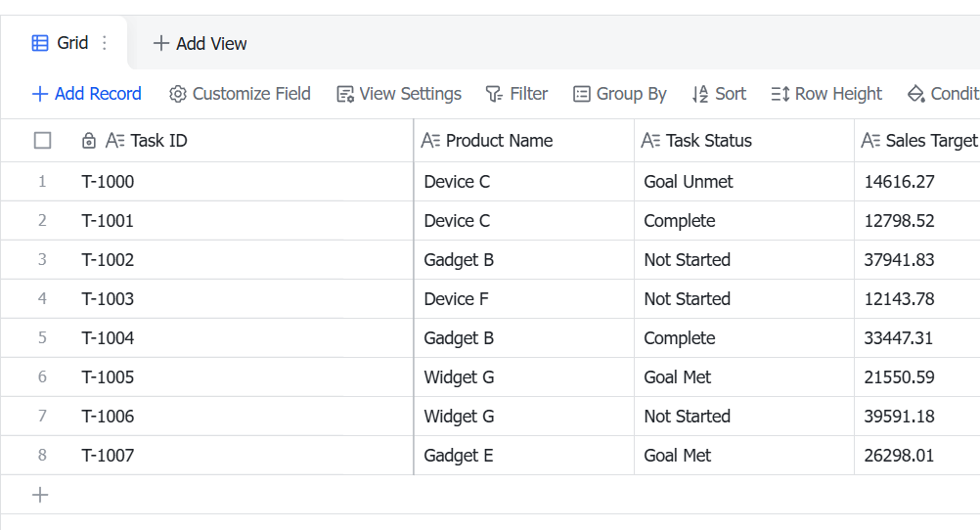This screenshot has height=530, width=980.
Task: Add a new row with bottom plus
Action: [x=40, y=495]
